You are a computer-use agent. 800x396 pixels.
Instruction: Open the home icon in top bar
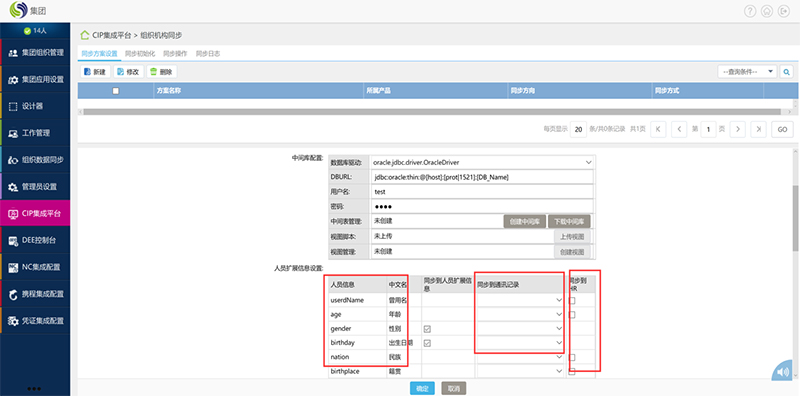[x=766, y=11]
